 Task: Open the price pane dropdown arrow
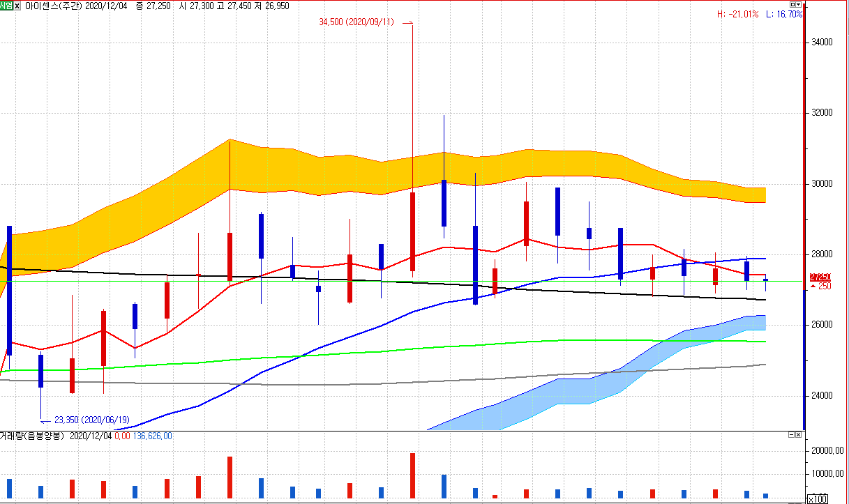tap(799, 4)
